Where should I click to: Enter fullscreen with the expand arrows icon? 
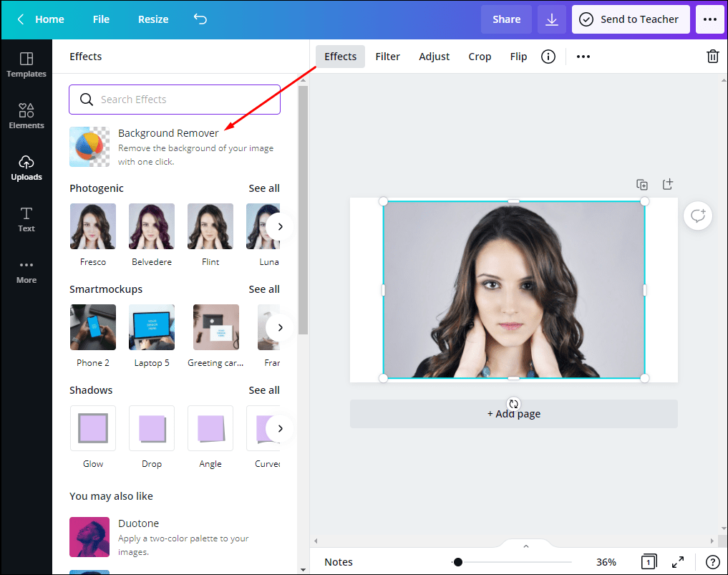678,562
